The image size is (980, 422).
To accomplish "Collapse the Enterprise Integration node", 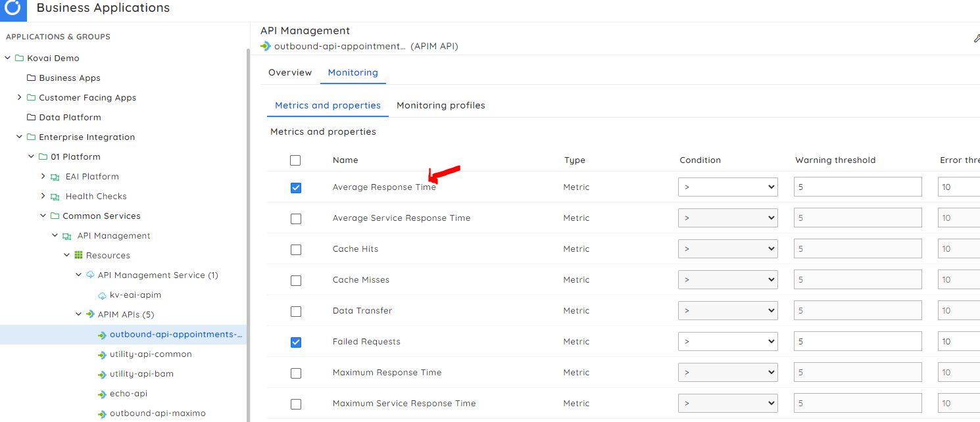I will click(x=19, y=137).
